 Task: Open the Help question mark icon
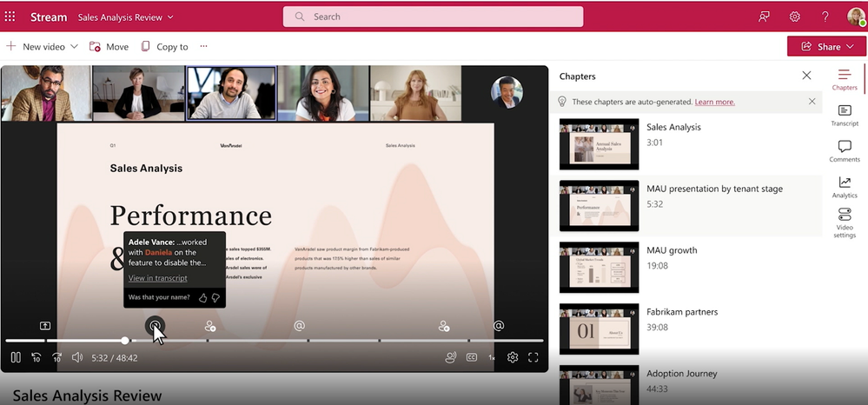(x=825, y=17)
